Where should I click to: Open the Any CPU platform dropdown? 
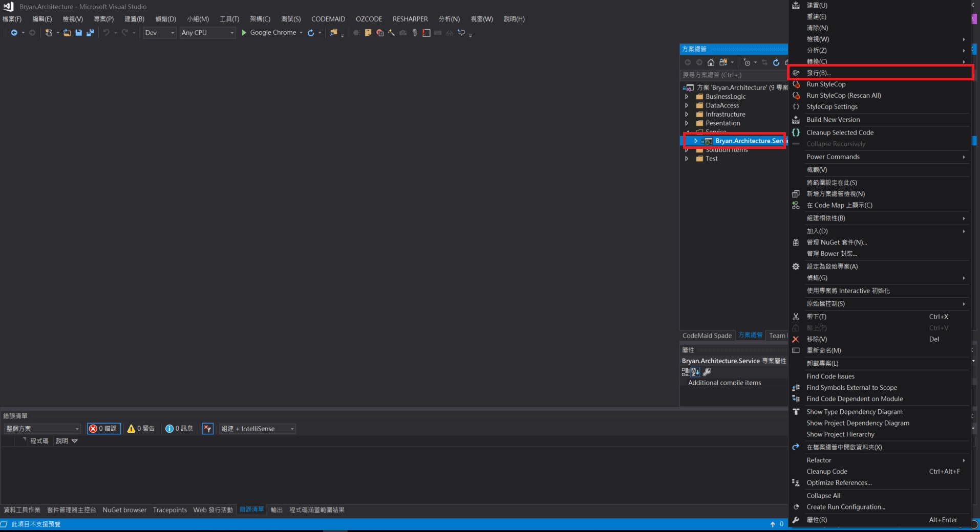[x=207, y=33]
